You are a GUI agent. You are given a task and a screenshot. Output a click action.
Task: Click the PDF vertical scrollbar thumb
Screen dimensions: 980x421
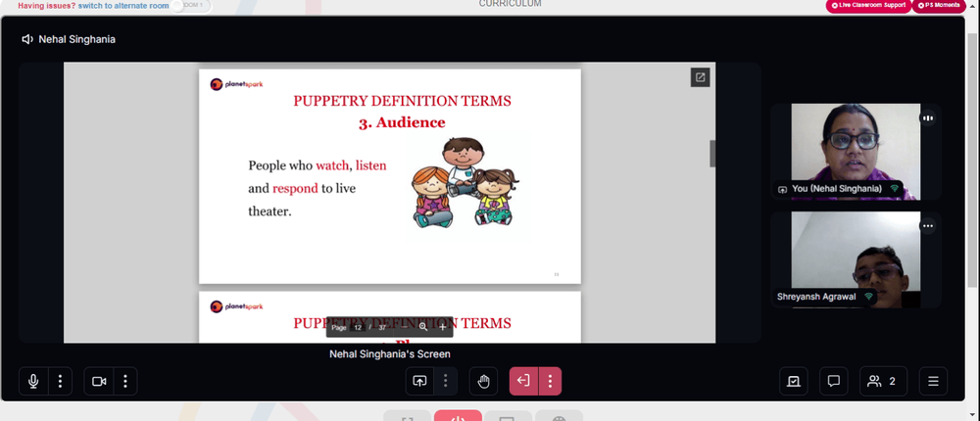(x=711, y=154)
